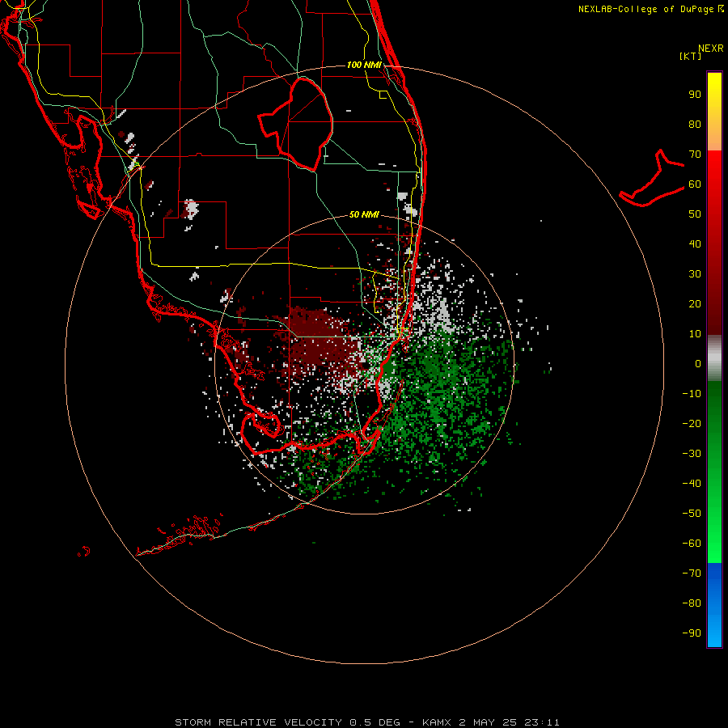Click the 80 value on velocity scale
Viewport: 728px width, 728px height.
click(695, 125)
